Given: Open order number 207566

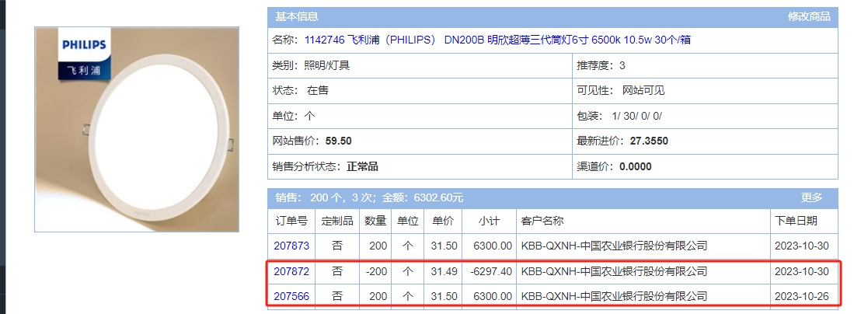Looking at the screenshot, I should tap(291, 296).
